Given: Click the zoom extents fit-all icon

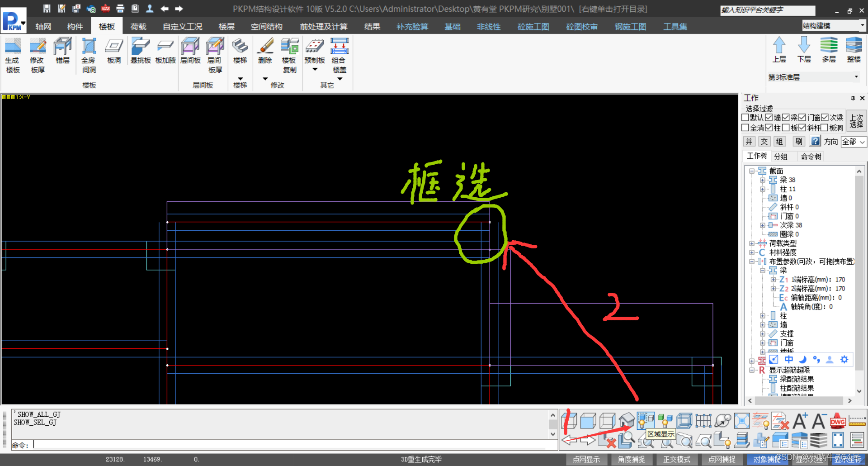Looking at the screenshot, I should [x=742, y=421].
